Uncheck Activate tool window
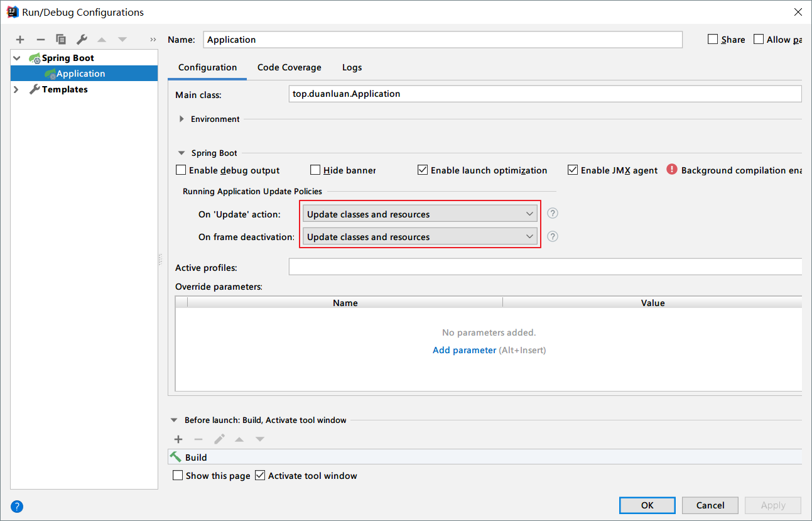 pyautogui.click(x=260, y=475)
